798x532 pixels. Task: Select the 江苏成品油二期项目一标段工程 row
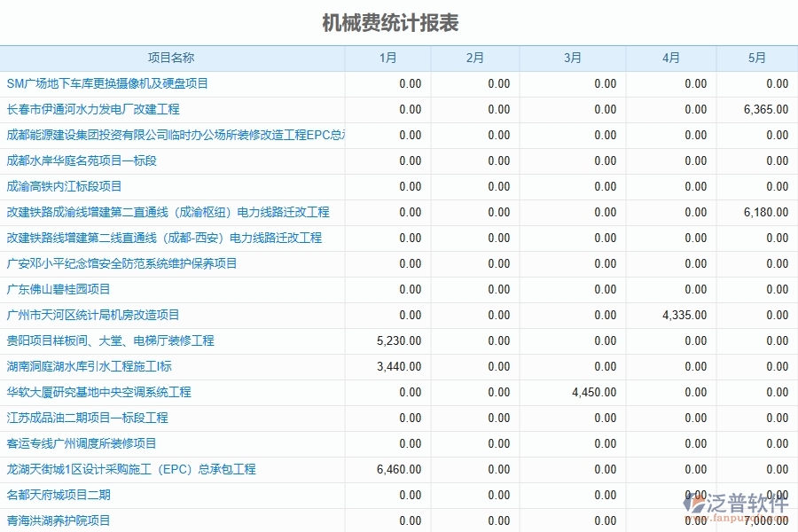84,418
